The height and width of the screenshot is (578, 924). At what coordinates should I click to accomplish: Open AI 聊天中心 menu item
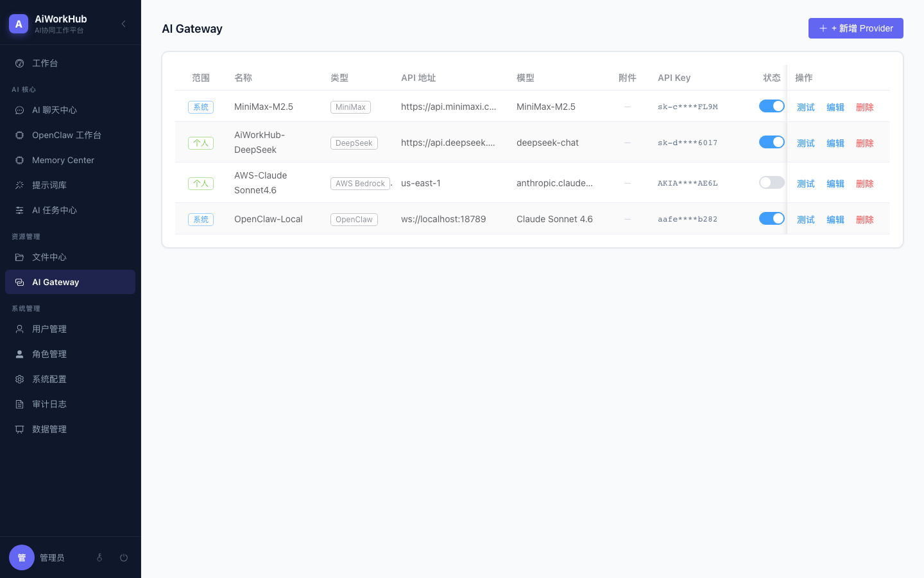coord(71,110)
